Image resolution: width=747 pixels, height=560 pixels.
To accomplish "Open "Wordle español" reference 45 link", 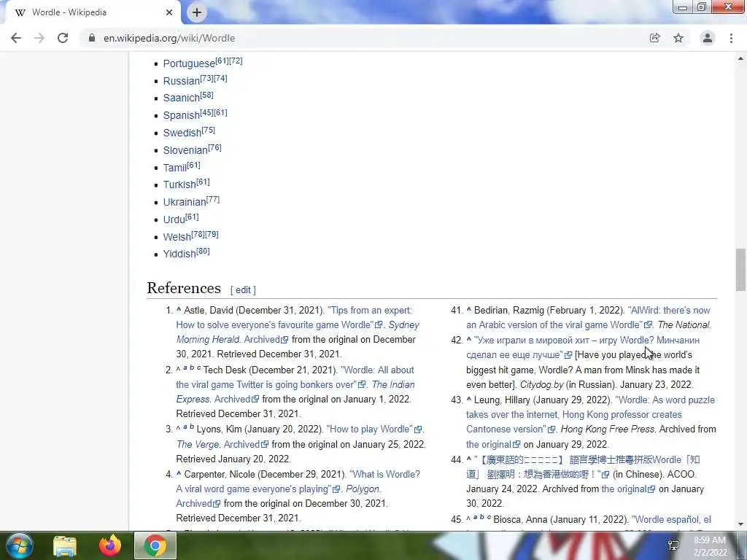I will [671, 519].
